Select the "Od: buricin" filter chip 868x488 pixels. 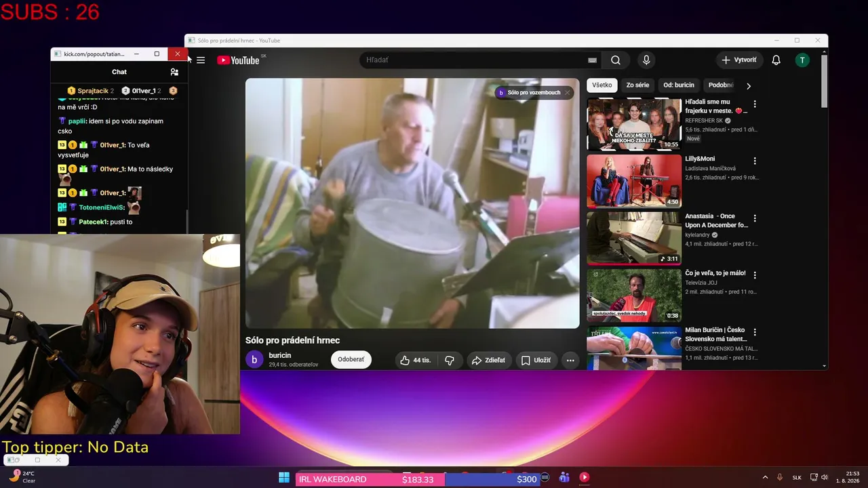point(679,85)
